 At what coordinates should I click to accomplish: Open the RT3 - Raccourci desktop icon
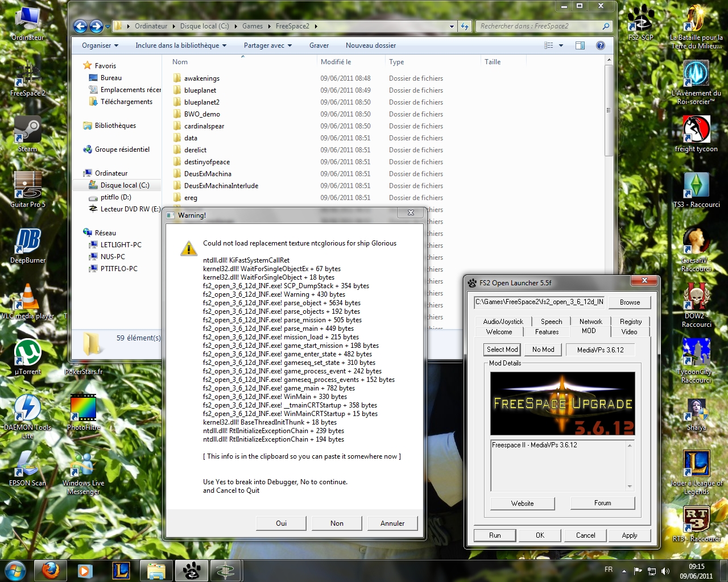click(696, 525)
